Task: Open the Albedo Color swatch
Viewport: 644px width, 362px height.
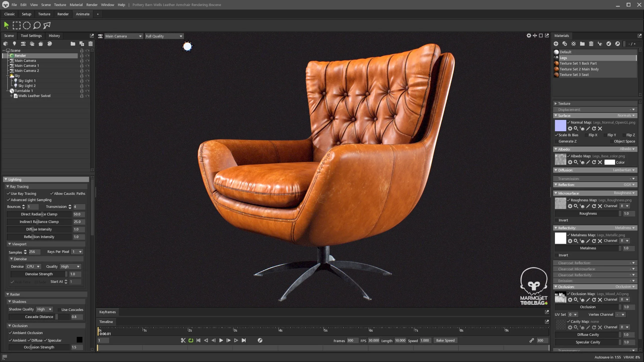Action: click(610, 162)
